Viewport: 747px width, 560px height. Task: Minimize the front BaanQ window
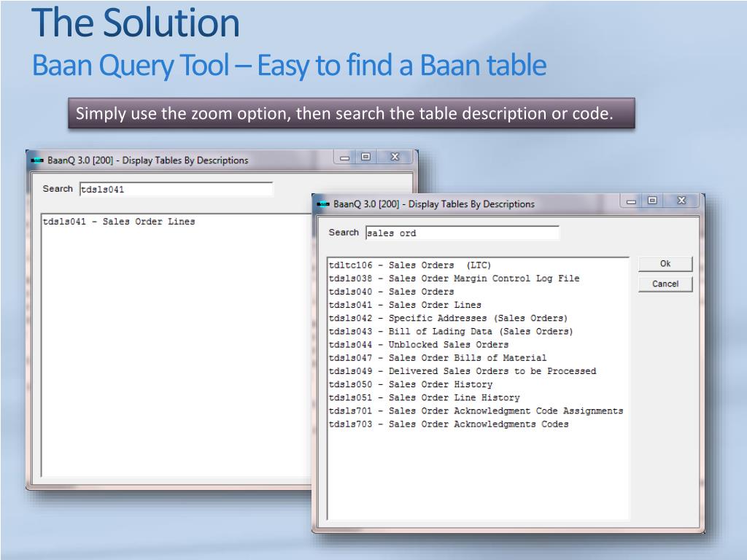point(631,201)
